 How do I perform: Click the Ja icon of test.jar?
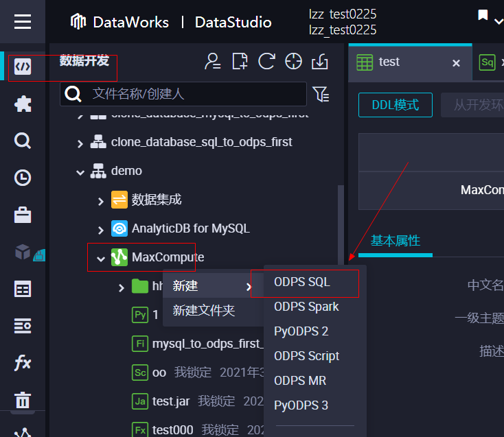pos(140,401)
